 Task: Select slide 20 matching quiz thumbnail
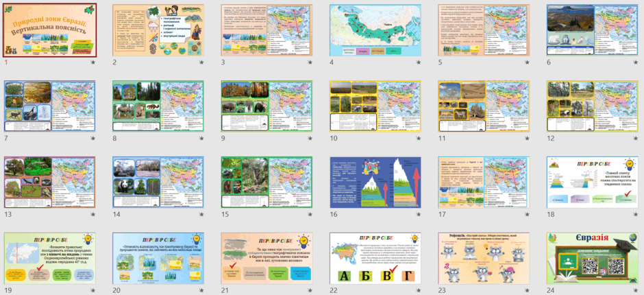[x=158, y=259]
